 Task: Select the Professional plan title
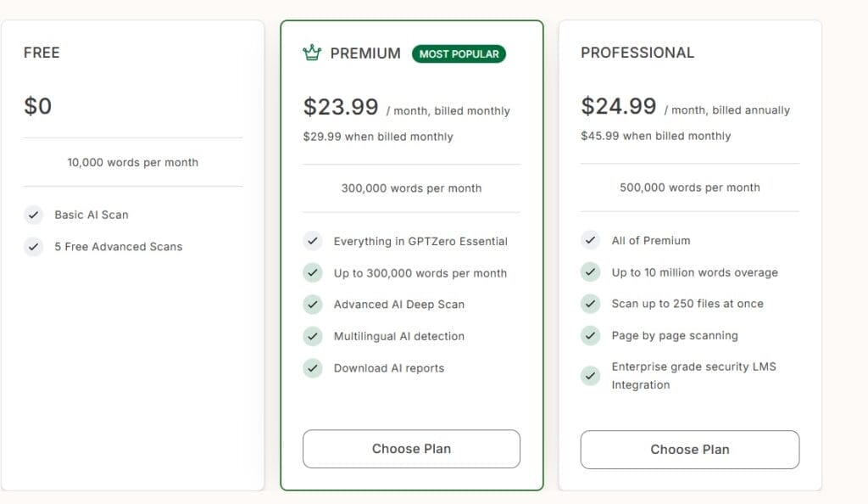tap(637, 53)
